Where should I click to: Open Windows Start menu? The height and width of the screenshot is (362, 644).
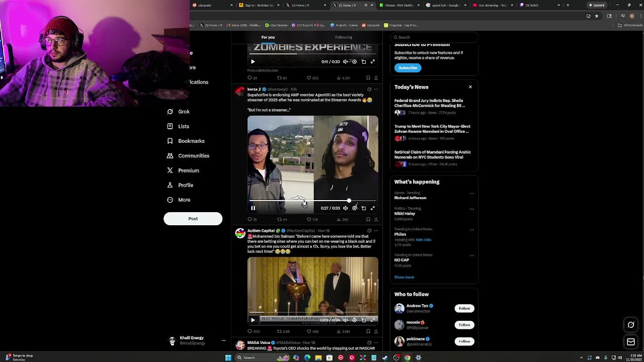coord(228,357)
